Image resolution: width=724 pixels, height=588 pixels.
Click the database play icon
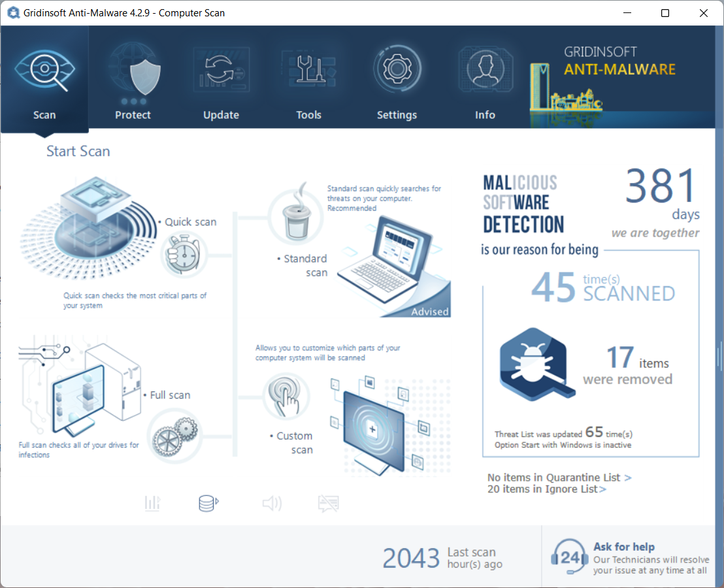tap(208, 503)
